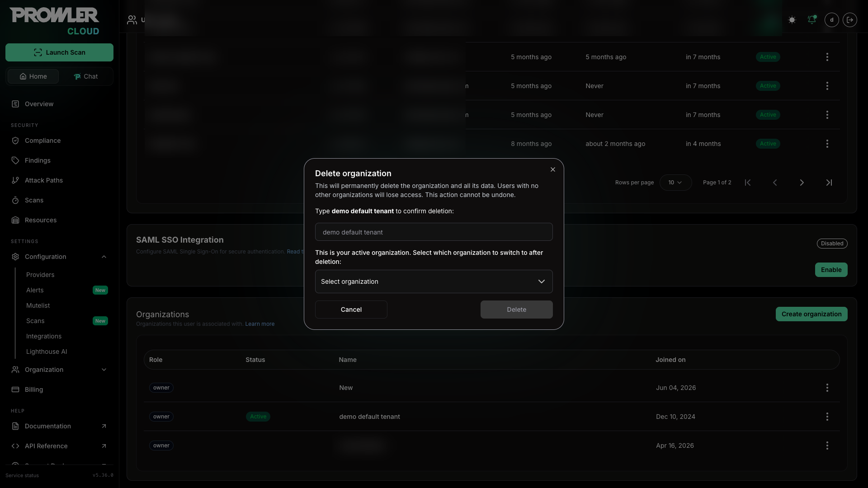Click the Launch Scan button
Viewport: 868px width, 488px height.
click(x=59, y=52)
